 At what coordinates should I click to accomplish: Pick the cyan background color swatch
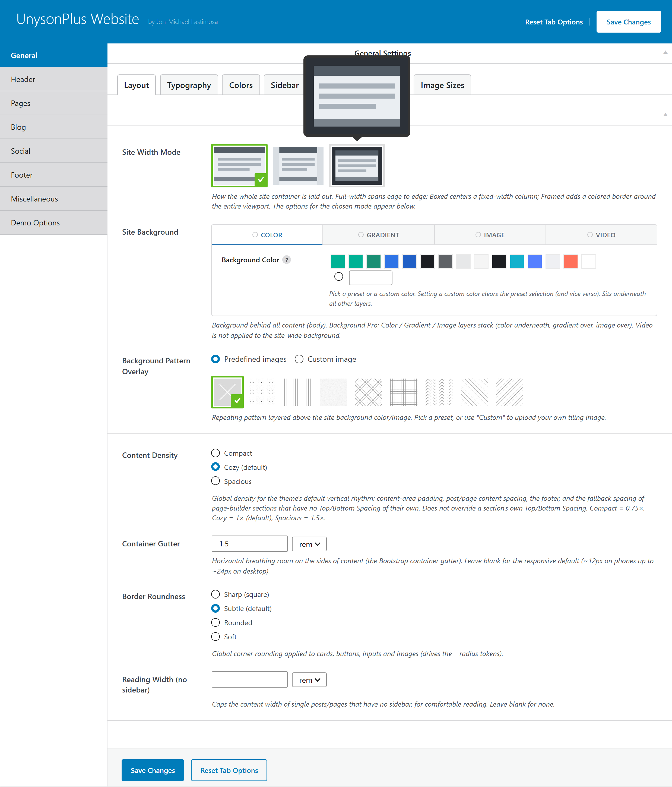point(517,261)
